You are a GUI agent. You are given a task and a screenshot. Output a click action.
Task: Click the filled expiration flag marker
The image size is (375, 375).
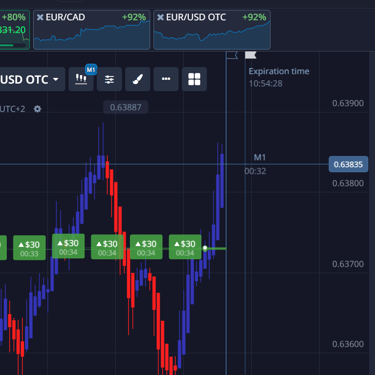coord(251,55)
